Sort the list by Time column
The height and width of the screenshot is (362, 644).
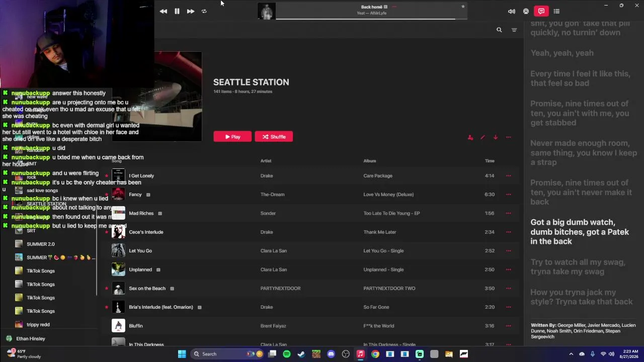point(490,161)
